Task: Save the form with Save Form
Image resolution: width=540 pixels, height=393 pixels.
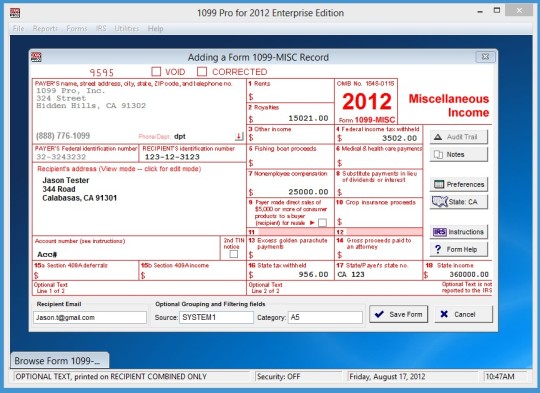Action: click(398, 314)
